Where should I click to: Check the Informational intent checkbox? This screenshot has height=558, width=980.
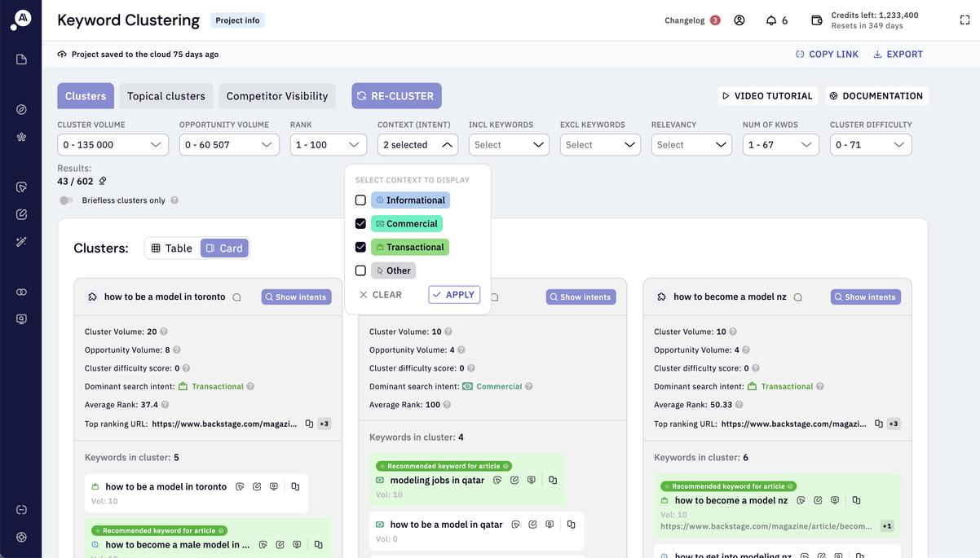[360, 200]
